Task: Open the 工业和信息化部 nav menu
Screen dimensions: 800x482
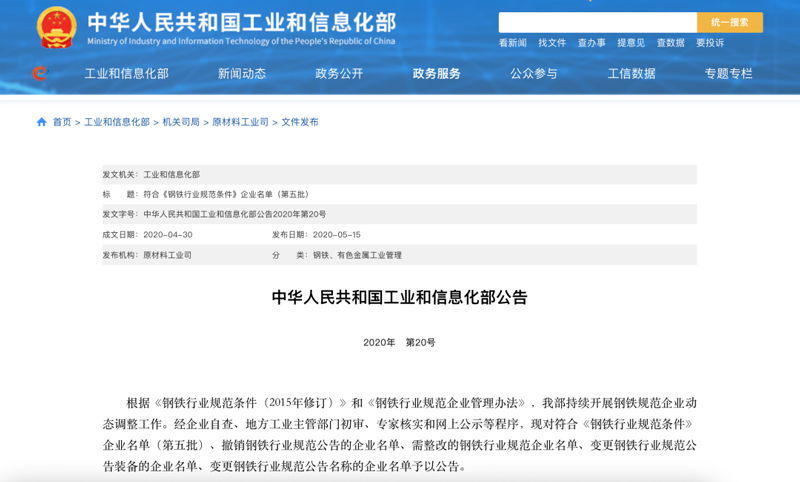Action: click(x=127, y=73)
